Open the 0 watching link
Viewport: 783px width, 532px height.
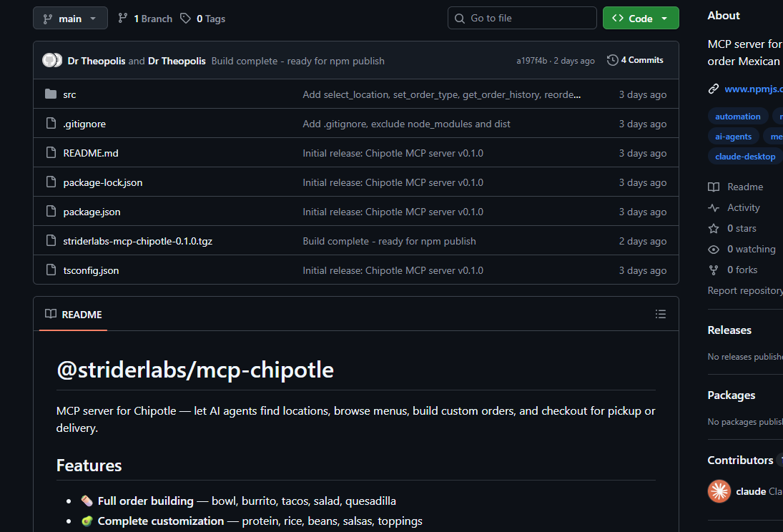point(752,250)
